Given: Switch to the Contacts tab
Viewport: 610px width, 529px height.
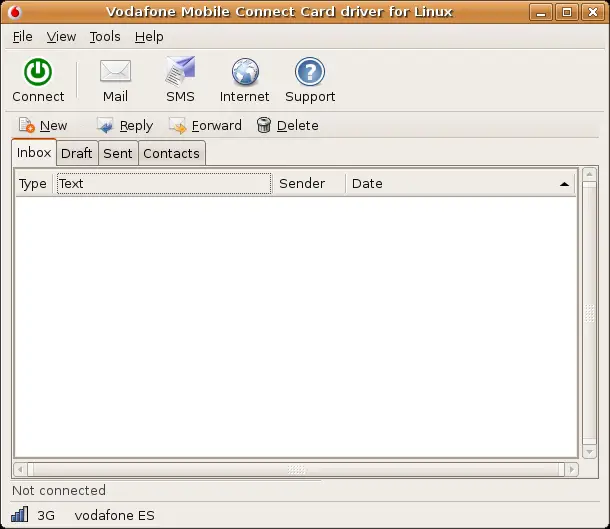Looking at the screenshot, I should [x=172, y=153].
